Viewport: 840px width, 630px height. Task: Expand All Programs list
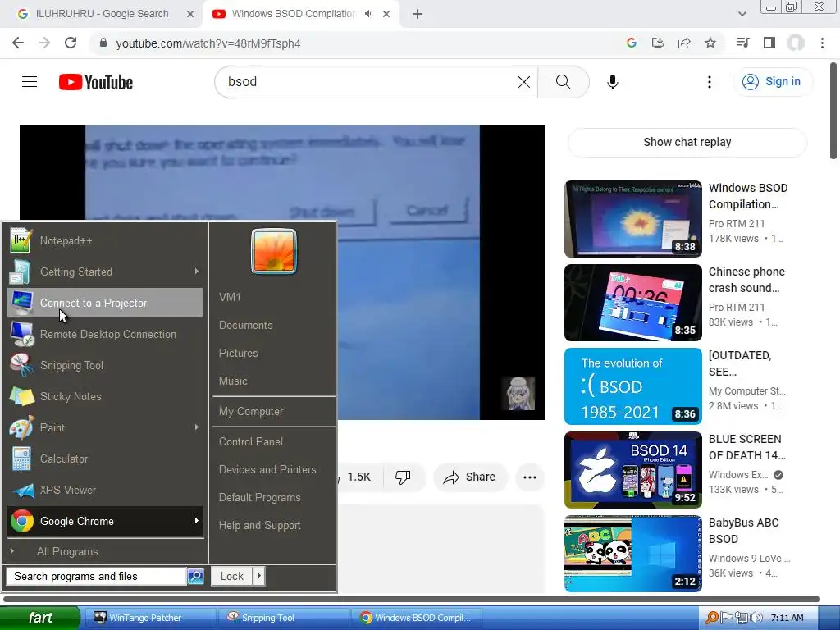coord(105,551)
